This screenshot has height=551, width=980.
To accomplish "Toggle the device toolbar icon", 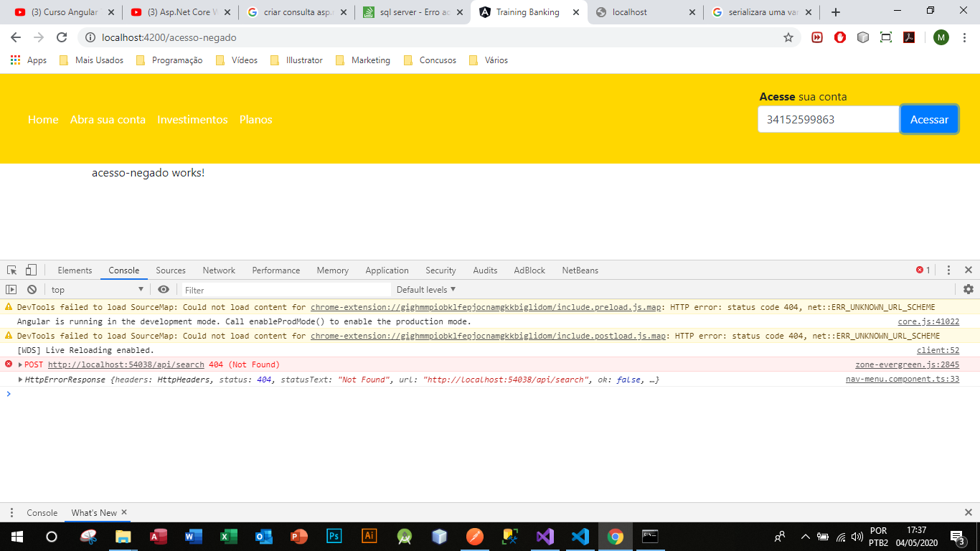I will [31, 270].
